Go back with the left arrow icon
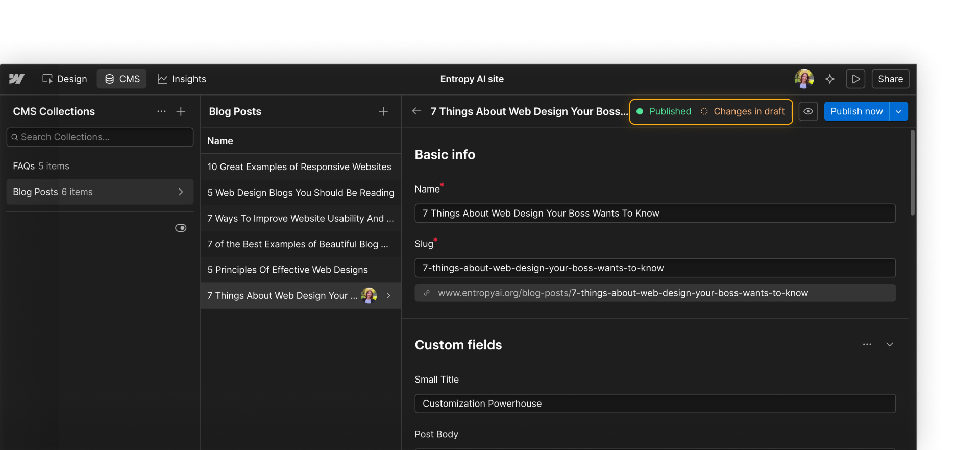 416,111
